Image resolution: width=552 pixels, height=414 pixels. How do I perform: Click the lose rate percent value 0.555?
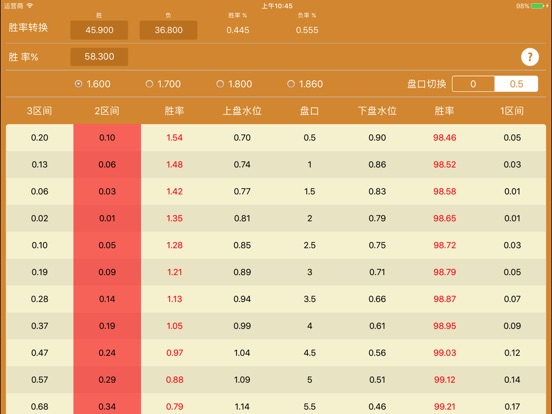click(307, 30)
